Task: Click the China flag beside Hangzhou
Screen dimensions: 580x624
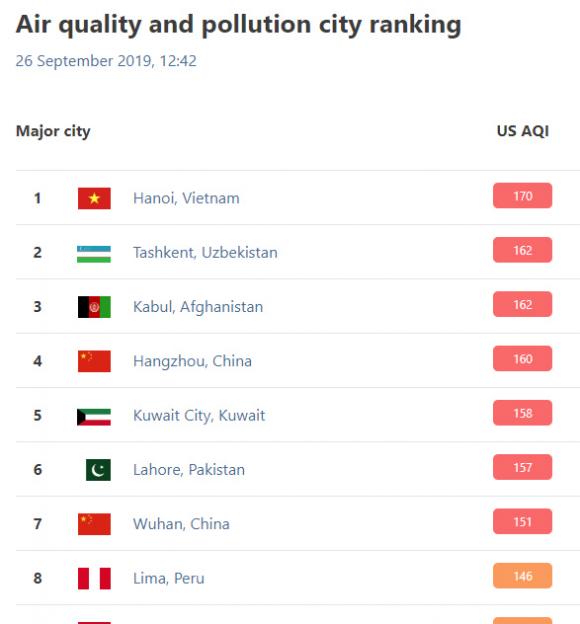Action: click(94, 361)
